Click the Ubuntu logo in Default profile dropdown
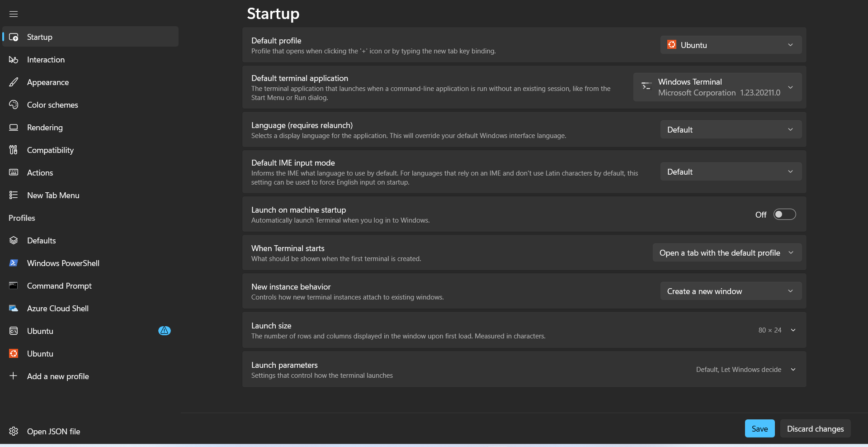This screenshot has height=447, width=868. tap(672, 45)
